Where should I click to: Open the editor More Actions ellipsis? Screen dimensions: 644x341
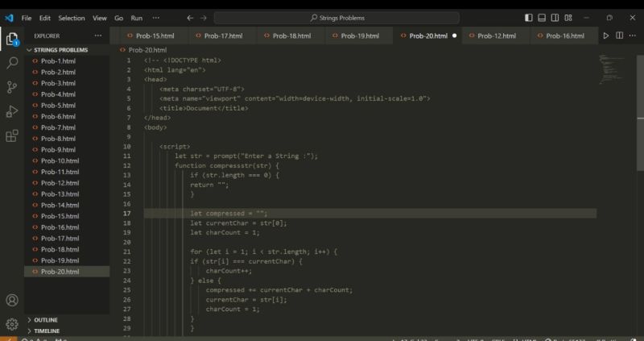[x=633, y=35]
